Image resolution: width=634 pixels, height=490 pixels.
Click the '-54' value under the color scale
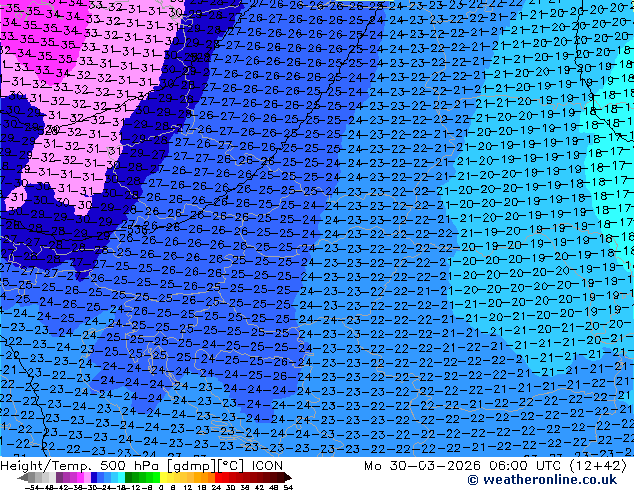(x=32, y=488)
